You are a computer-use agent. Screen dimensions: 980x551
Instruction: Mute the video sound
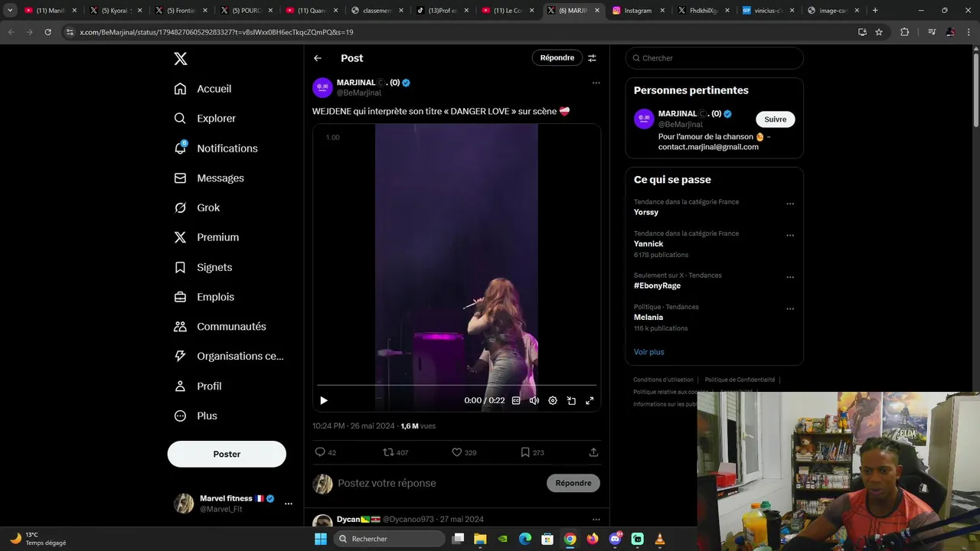point(534,400)
